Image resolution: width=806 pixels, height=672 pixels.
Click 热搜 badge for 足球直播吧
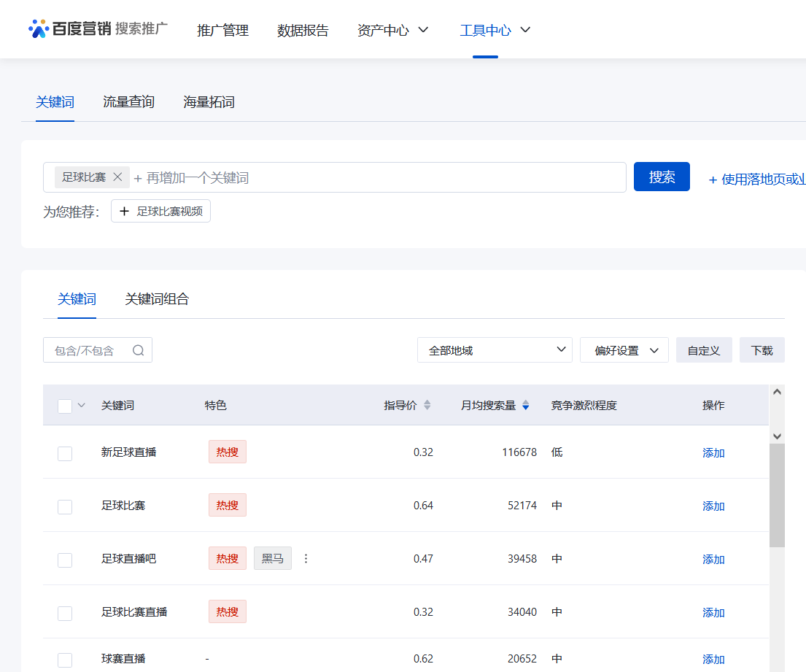click(x=227, y=558)
